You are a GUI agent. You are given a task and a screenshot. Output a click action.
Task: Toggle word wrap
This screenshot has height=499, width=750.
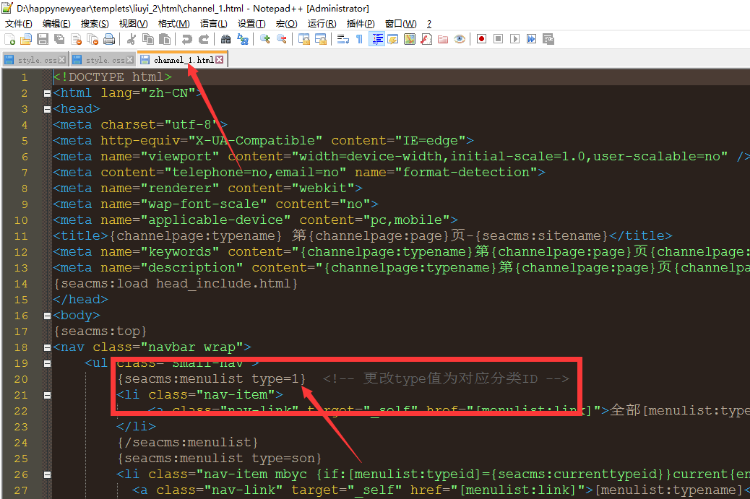(342, 39)
